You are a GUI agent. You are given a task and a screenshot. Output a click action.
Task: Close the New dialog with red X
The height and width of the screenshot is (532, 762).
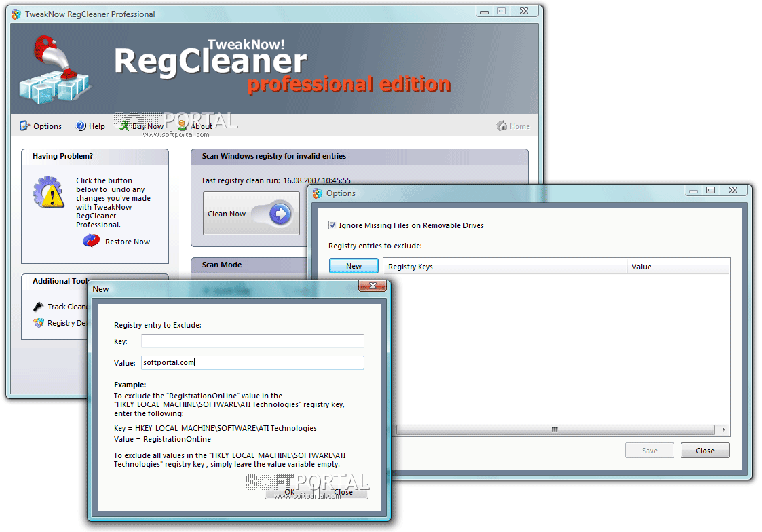pos(373,286)
